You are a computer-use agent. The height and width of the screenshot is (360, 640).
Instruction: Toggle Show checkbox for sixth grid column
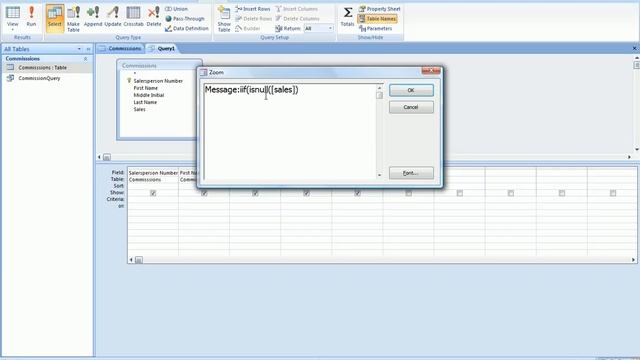[x=409, y=193]
